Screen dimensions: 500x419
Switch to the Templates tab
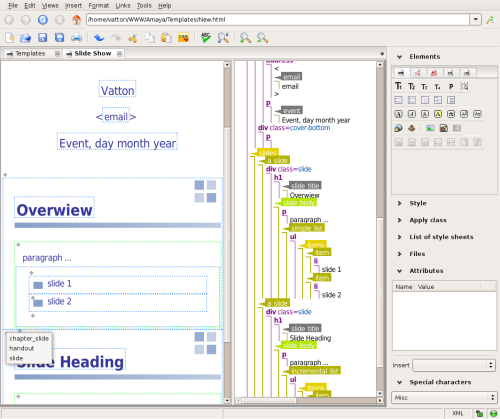click(30, 53)
